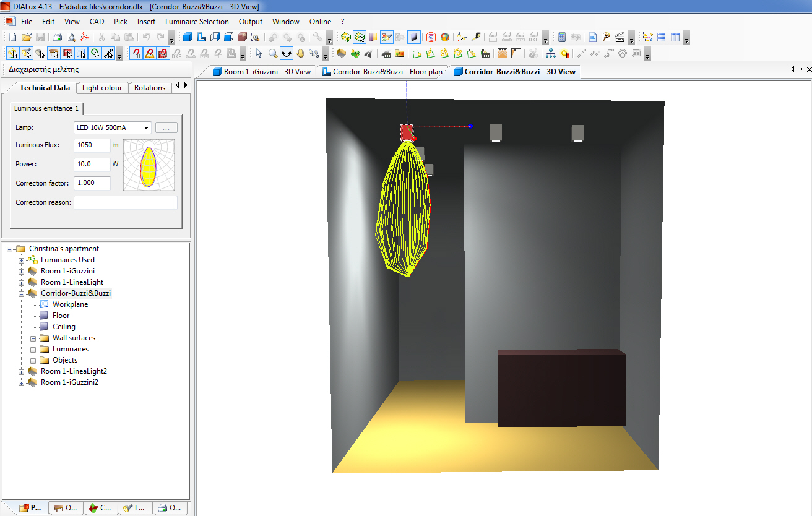Open the Colours bottom panel tab
The width and height of the screenshot is (812, 516).
click(x=101, y=508)
